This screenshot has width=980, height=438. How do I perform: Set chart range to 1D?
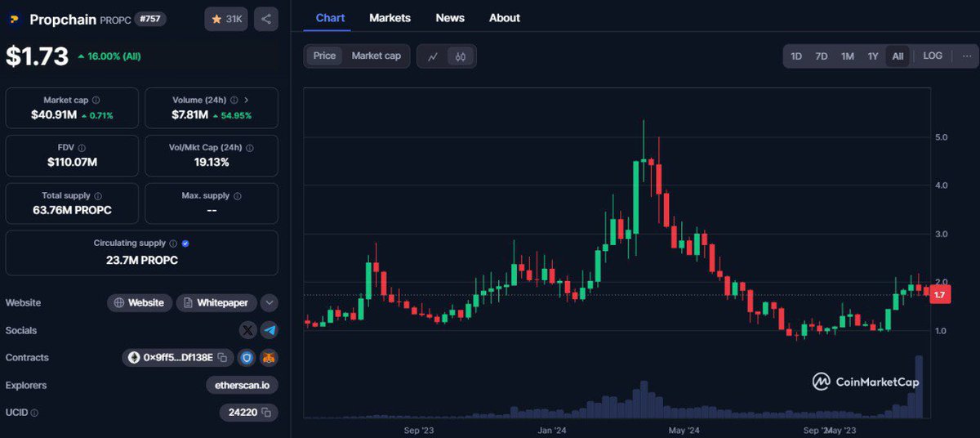(796, 56)
